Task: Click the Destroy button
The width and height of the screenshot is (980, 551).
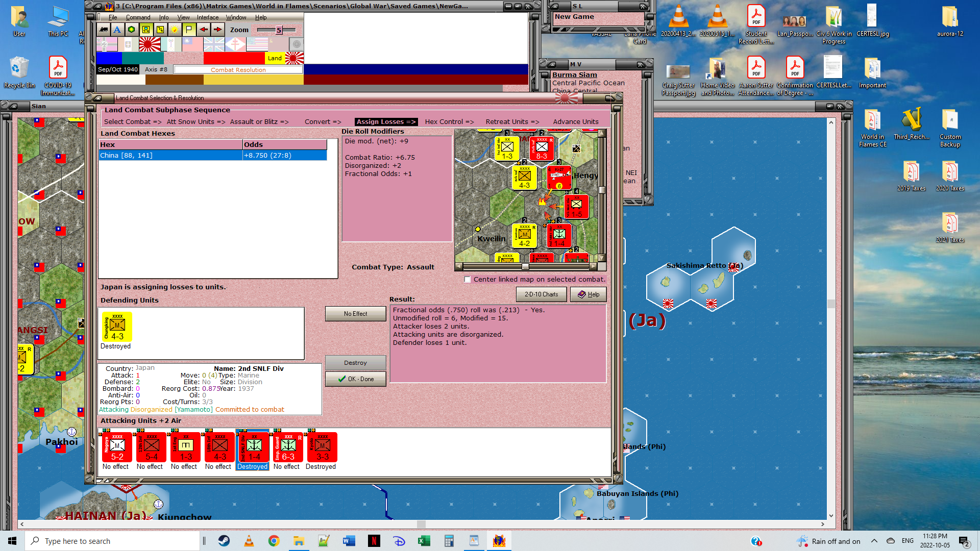Action: (x=355, y=363)
